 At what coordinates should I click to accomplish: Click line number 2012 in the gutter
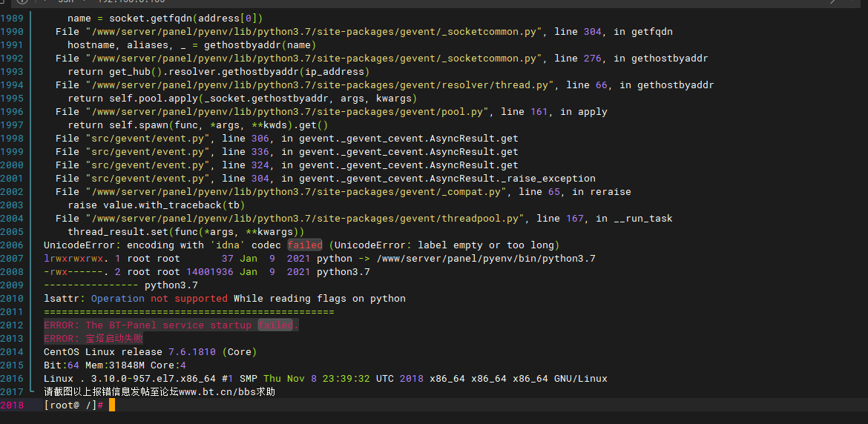pos(12,325)
